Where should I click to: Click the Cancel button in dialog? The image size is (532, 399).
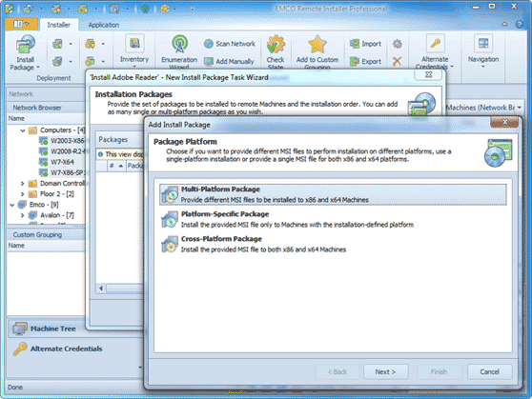coord(490,372)
